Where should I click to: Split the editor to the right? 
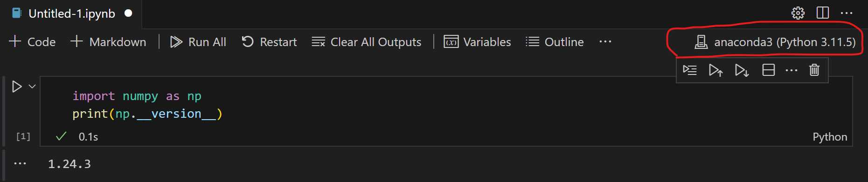[823, 13]
